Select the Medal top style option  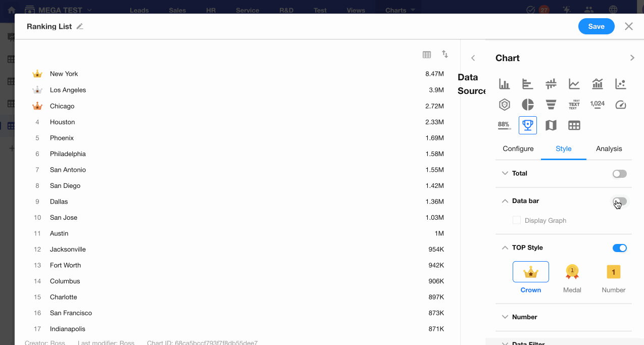[572, 278]
